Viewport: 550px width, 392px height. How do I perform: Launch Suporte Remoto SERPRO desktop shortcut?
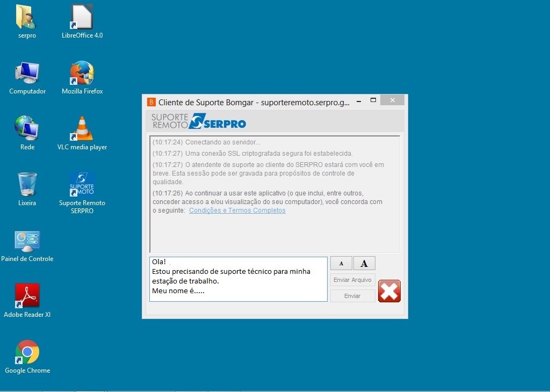coord(82,193)
